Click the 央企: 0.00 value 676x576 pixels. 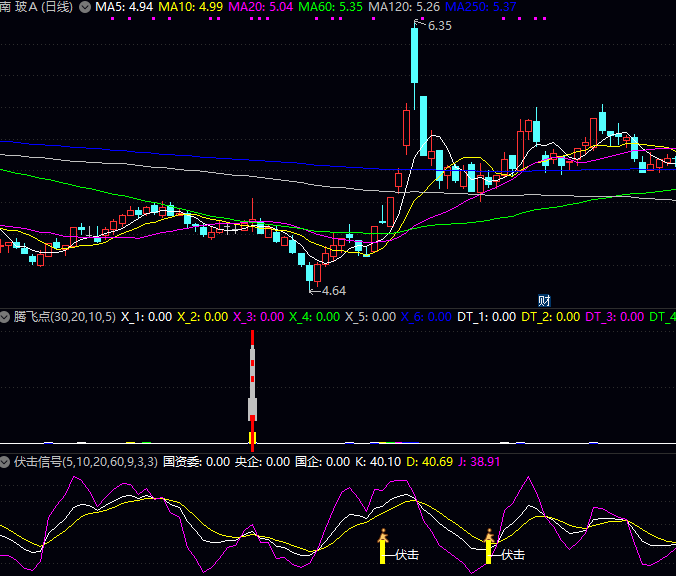click(262, 462)
